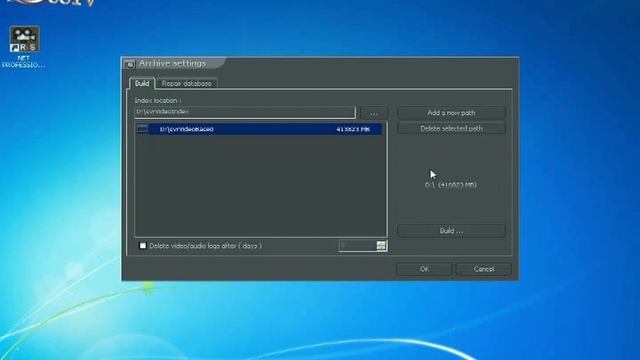Image resolution: width=640 pixels, height=360 pixels.
Task: Click Delete selected path button
Action: tap(451, 128)
